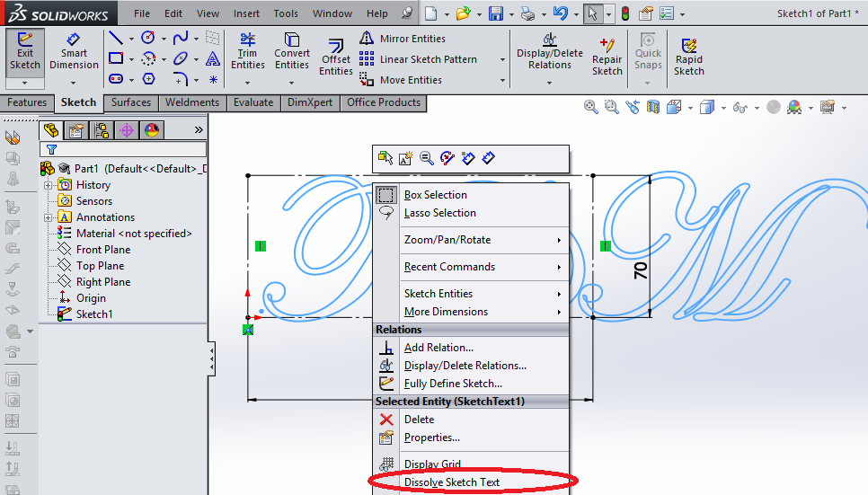Screen dimensions: 868x495
Task: Activate the Sketch Text tool
Action: tap(213, 58)
